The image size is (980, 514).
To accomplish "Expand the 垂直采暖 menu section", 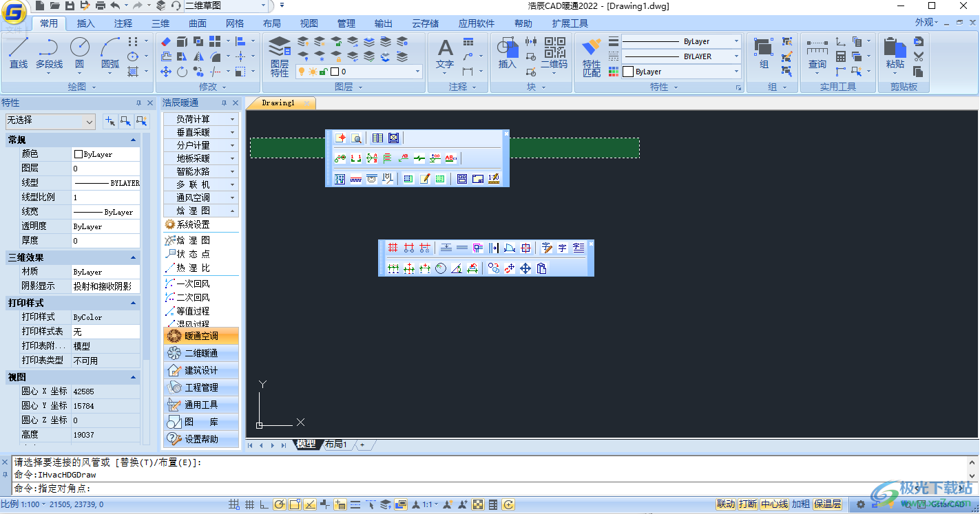I will tap(200, 132).
